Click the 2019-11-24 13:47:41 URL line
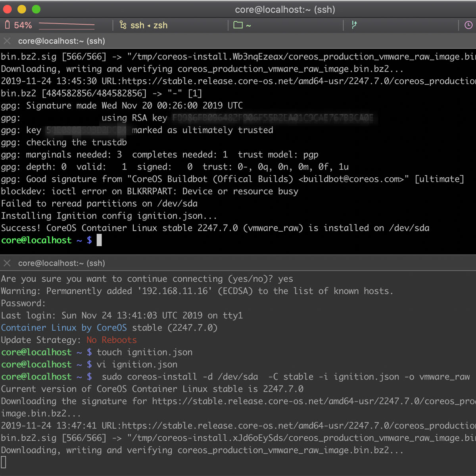The image size is (476, 476). (x=238, y=426)
